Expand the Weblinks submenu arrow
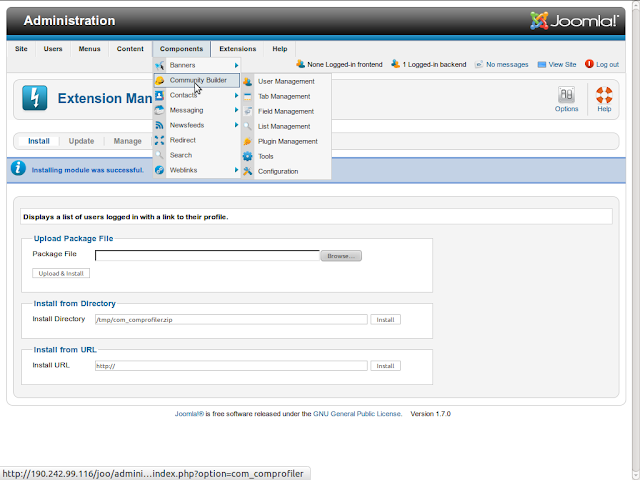 (x=236, y=170)
